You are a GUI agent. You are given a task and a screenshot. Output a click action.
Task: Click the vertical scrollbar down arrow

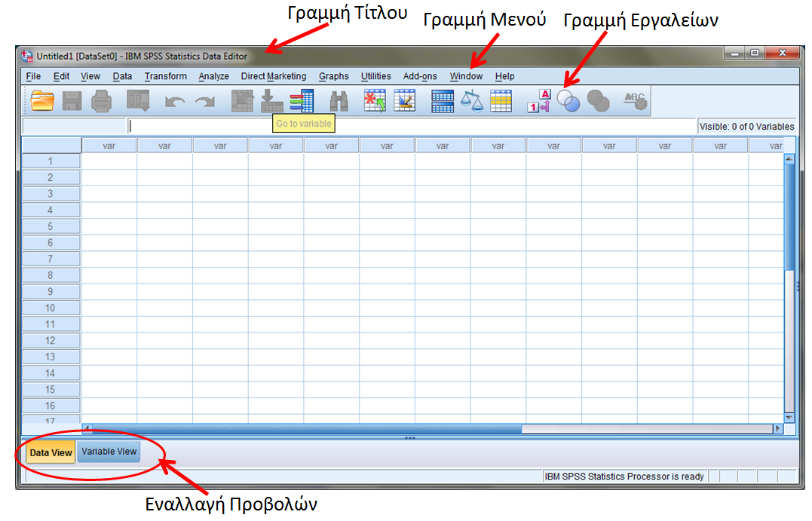[789, 418]
